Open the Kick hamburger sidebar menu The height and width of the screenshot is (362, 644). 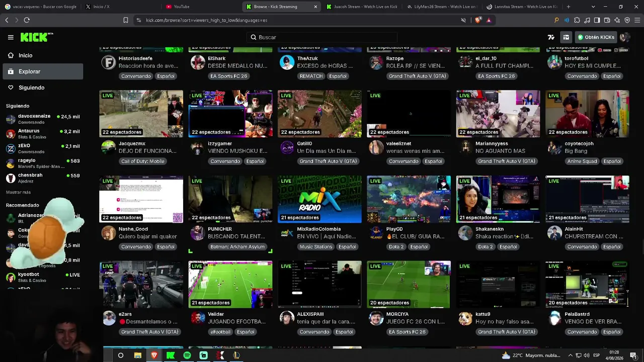11,37
